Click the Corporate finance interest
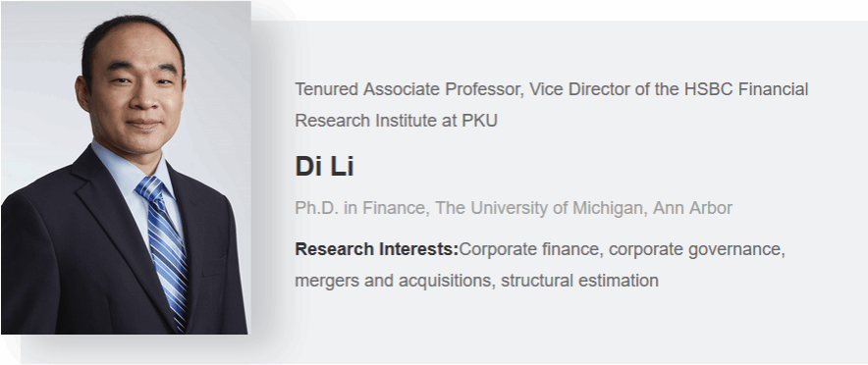 531,249
